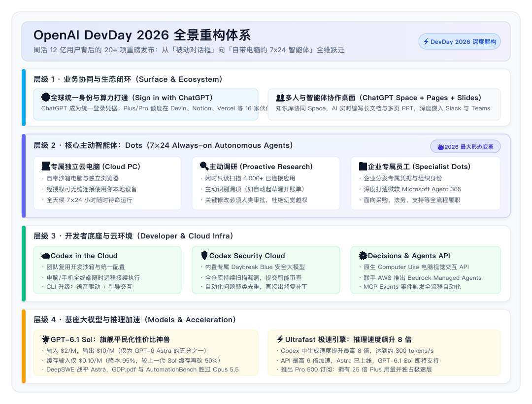
Task: Click the briefcase icon beside 企业专属员工
Action: pos(363,166)
